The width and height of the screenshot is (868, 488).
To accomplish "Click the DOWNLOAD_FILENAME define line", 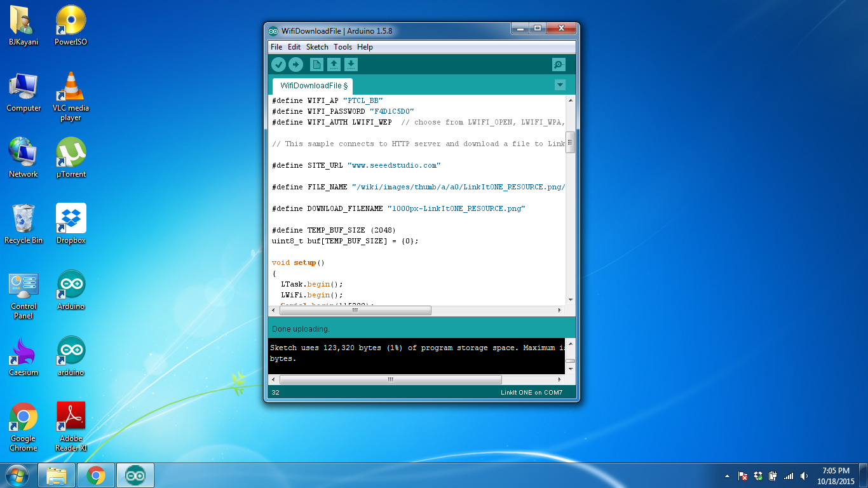I will point(398,208).
